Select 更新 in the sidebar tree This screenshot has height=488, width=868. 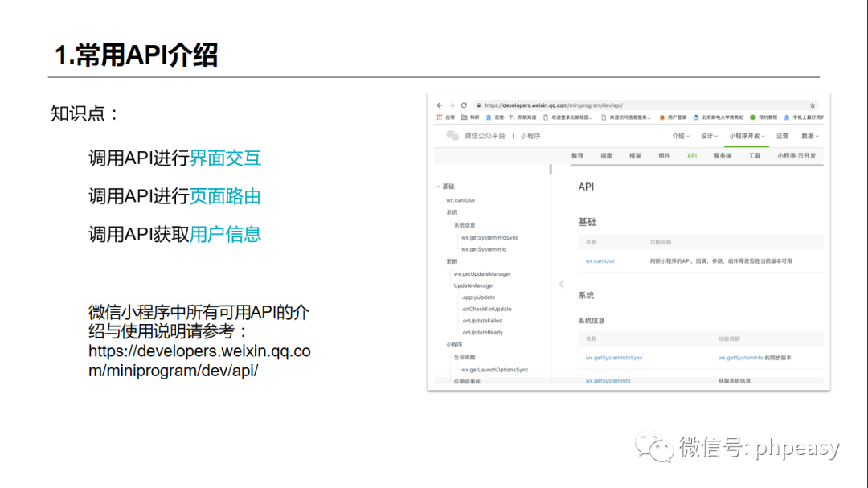(452, 261)
